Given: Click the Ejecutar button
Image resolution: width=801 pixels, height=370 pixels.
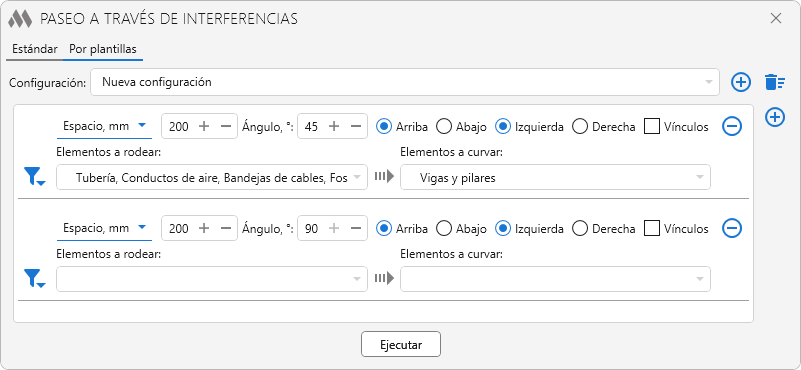Looking at the screenshot, I should click(x=401, y=344).
